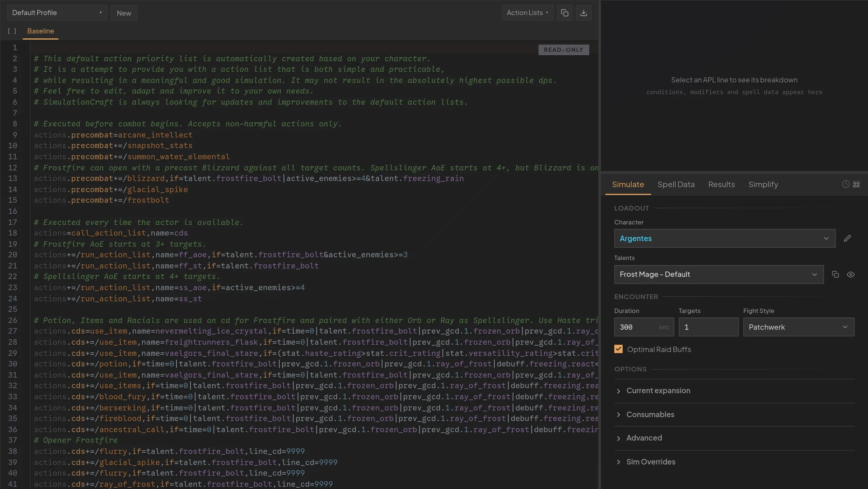This screenshot has height=489, width=868.
Task: Click line 41 cds ray_of_frost action
Action: pyautogui.click(x=183, y=484)
